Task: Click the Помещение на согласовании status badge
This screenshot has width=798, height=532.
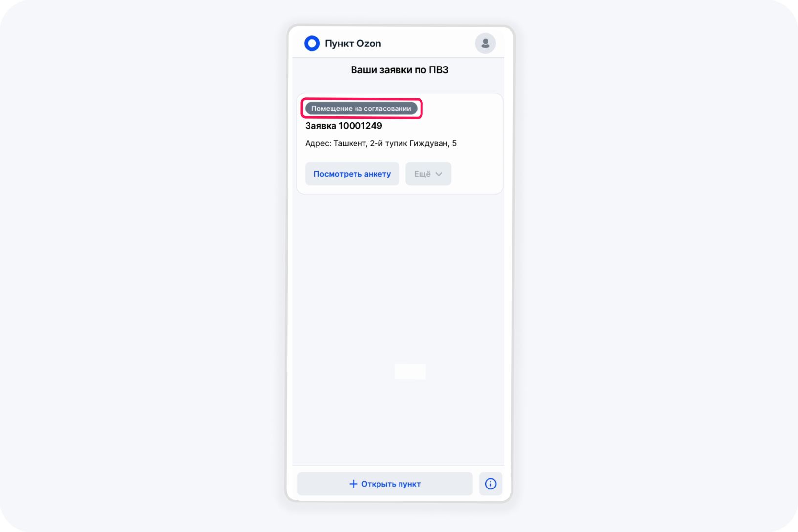Action: click(361, 109)
